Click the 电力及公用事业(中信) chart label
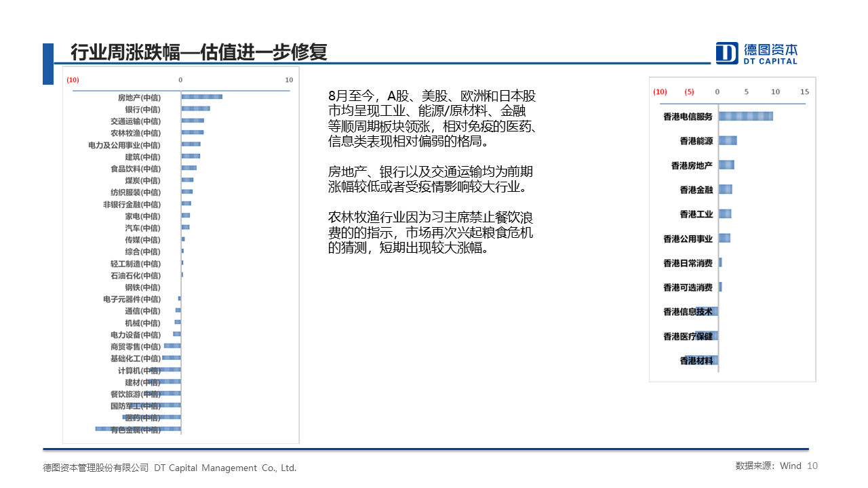Image resolution: width=868 pixels, height=488 pixels. 124,145
